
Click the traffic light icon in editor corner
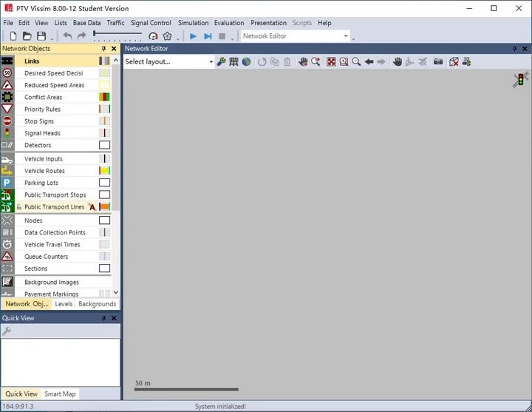pos(519,80)
